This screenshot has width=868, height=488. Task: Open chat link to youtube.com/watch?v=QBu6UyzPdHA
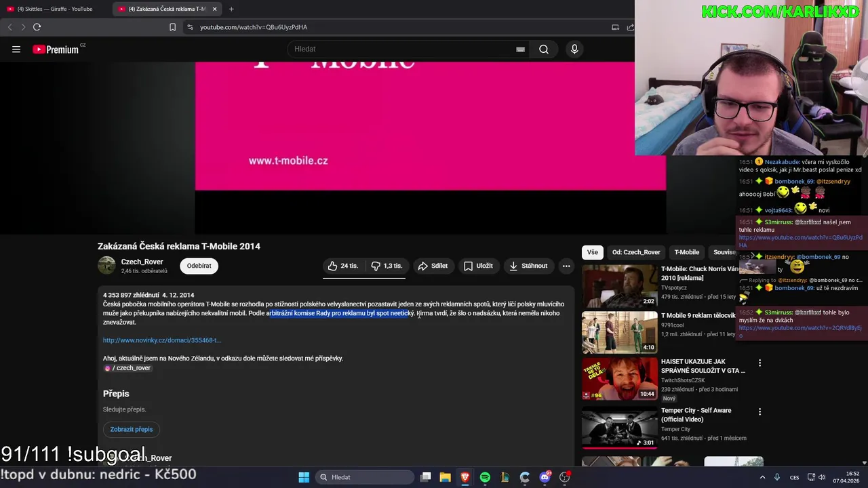click(x=800, y=241)
